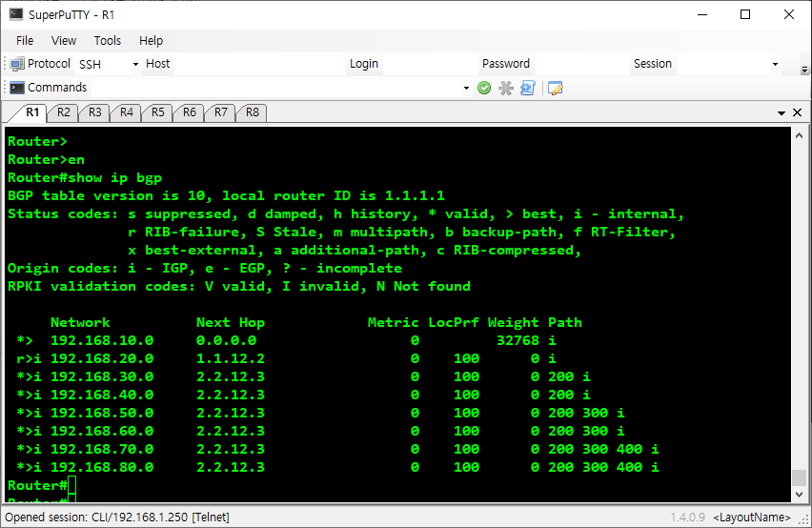The width and height of the screenshot is (812, 528).
Task: Click next hop 0.0.0.0
Action: [x=226, y=340]
